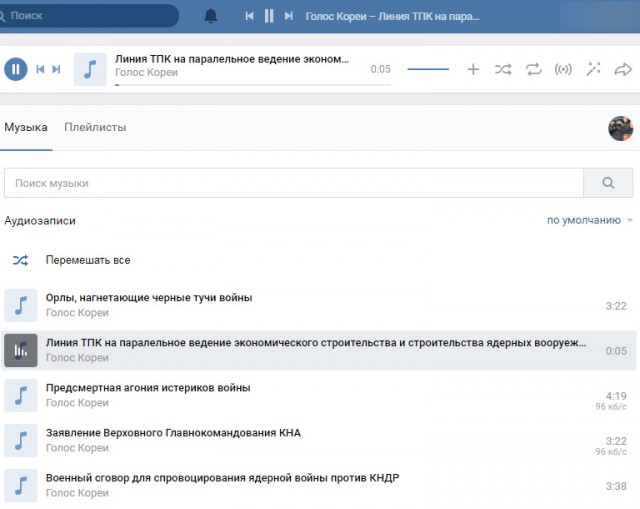Skip to previous track in top header

click(249, 16)
